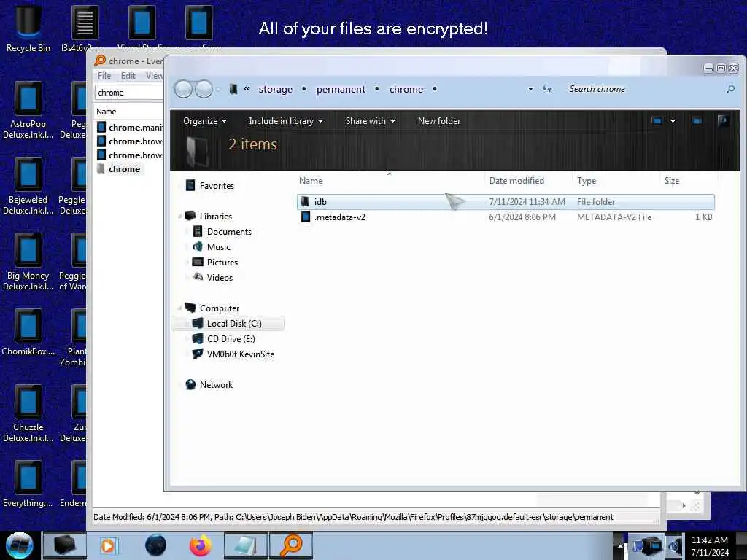Open the folder taskbar icon next to Start
This screenshot has width=747, height=560.
[x=65, y=545]
